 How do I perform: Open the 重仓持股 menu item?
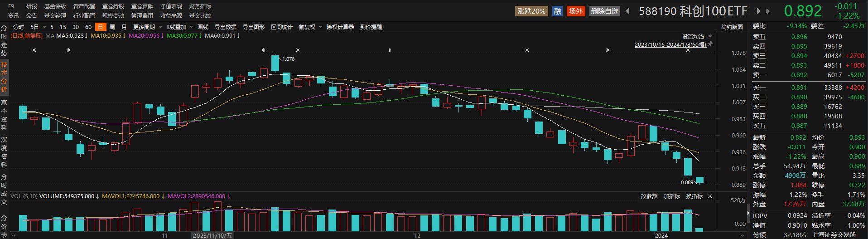[x=113, y=6]
